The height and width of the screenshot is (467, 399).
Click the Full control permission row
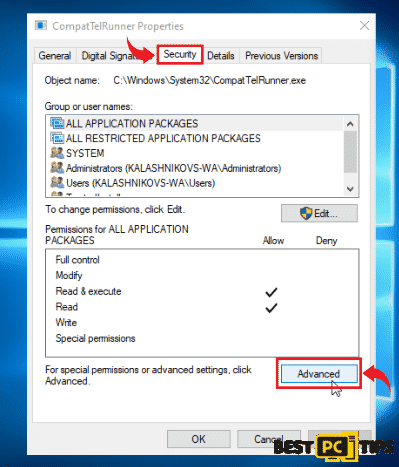pos(202,260)
